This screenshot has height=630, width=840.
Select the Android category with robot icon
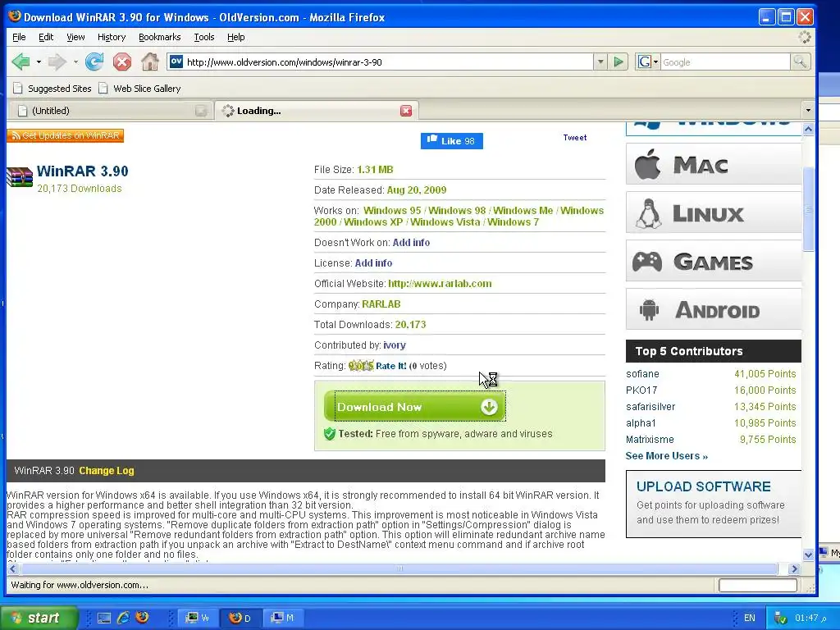coord(714,309)
